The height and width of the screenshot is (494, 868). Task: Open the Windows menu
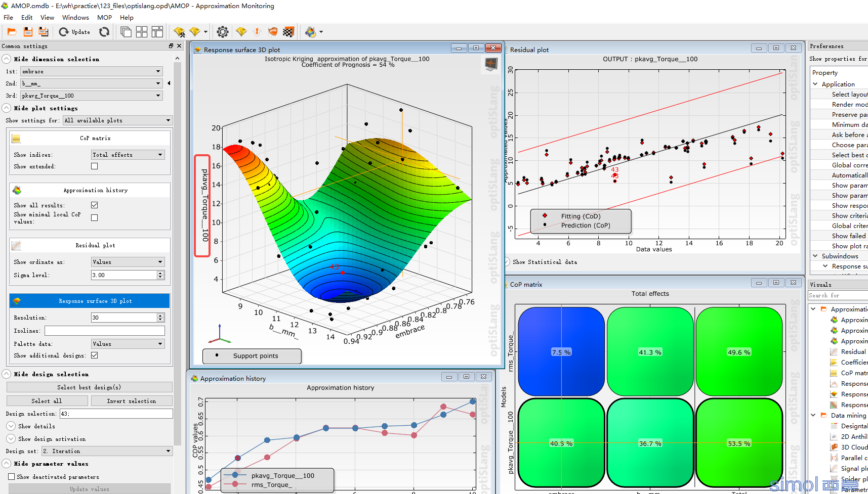pos(75,17)
